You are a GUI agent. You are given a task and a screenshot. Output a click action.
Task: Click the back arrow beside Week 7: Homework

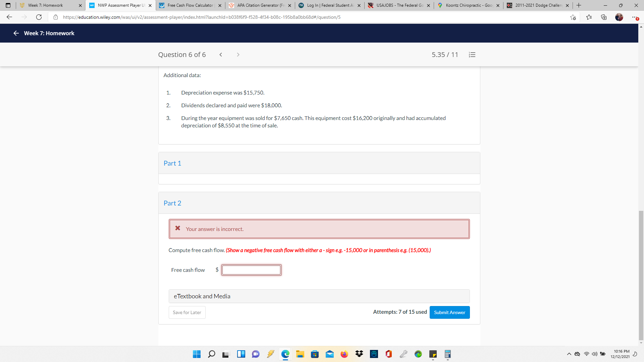point(16,33)
